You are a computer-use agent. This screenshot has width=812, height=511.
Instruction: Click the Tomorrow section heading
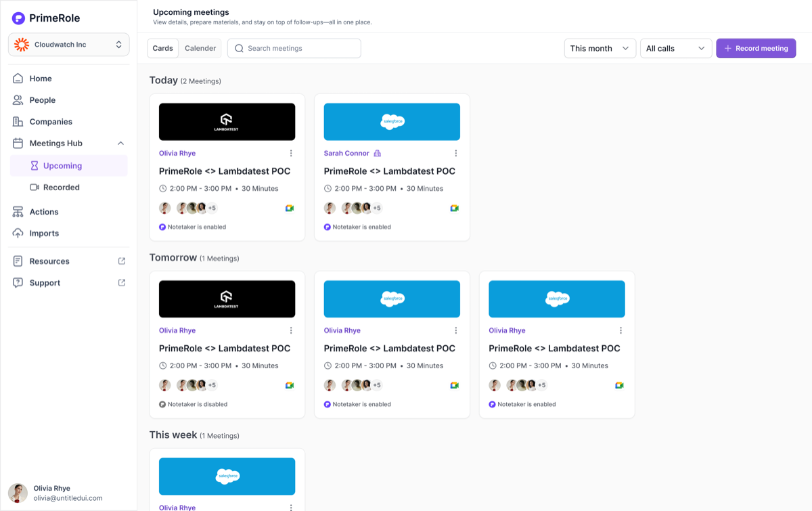click(x=173, y=258)
